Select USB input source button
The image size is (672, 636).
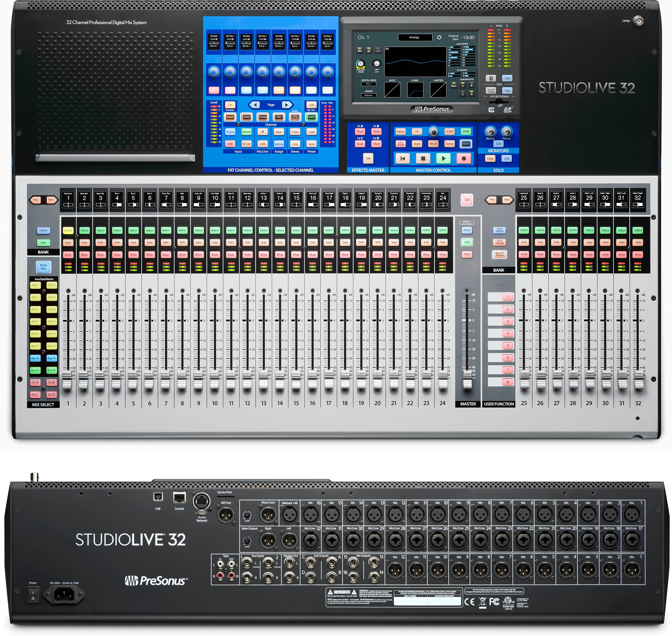230,144
